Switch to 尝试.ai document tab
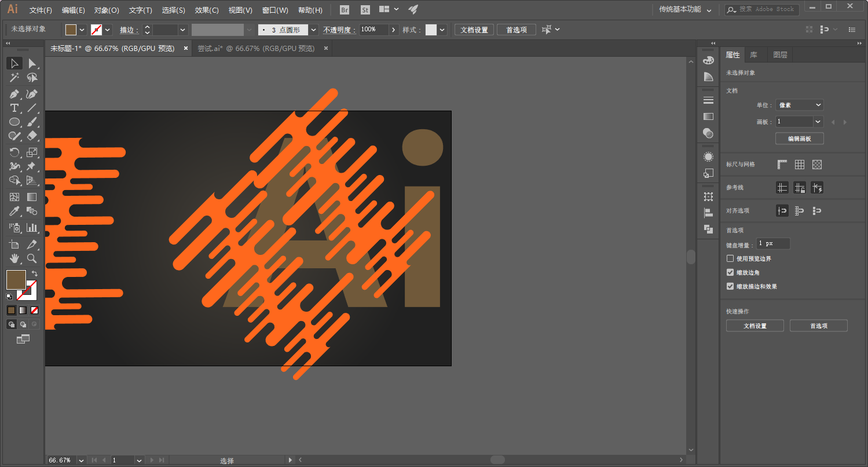 coord(257,49)
